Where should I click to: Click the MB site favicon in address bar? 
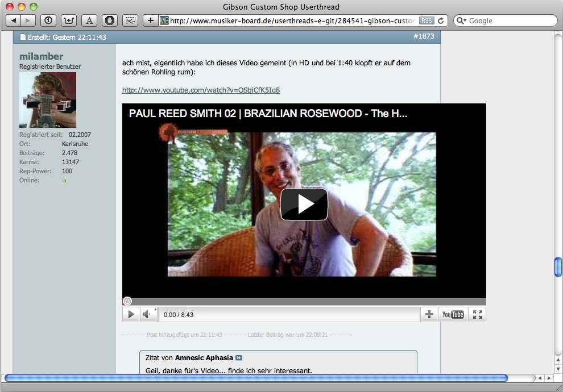(164, 20)
